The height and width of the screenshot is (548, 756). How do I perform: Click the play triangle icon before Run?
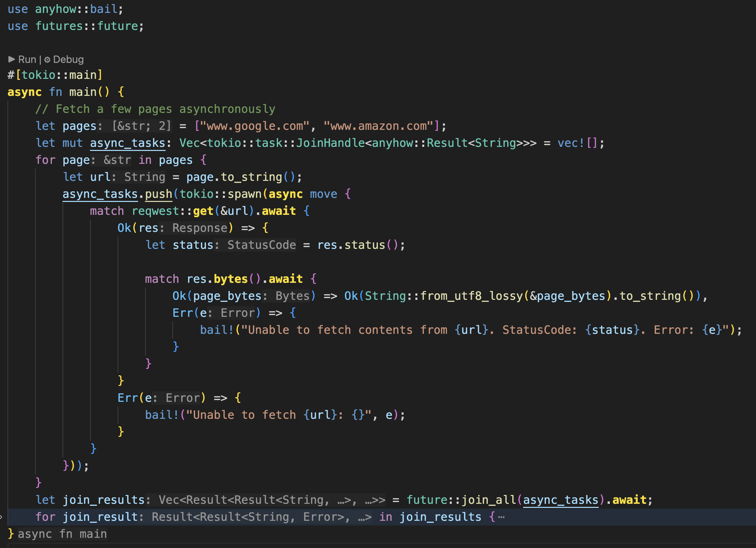(x=12, y=59)
